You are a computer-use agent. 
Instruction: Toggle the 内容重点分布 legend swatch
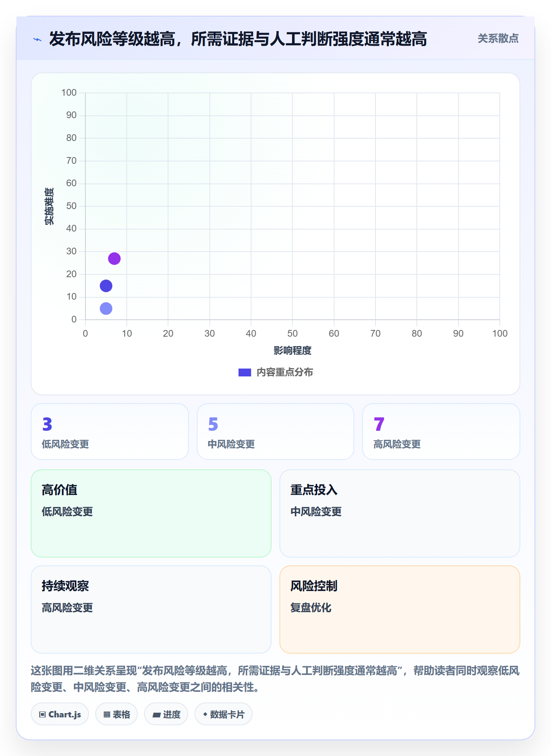[245, 372]
